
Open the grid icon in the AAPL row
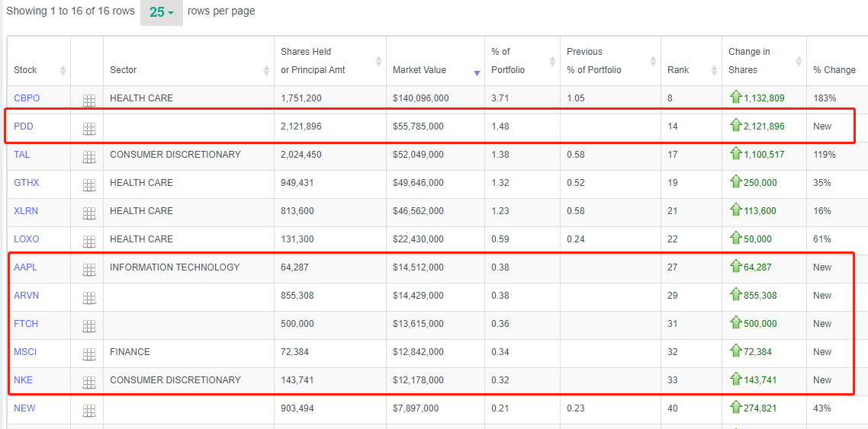pyautogui.click(x=89, y=270)
